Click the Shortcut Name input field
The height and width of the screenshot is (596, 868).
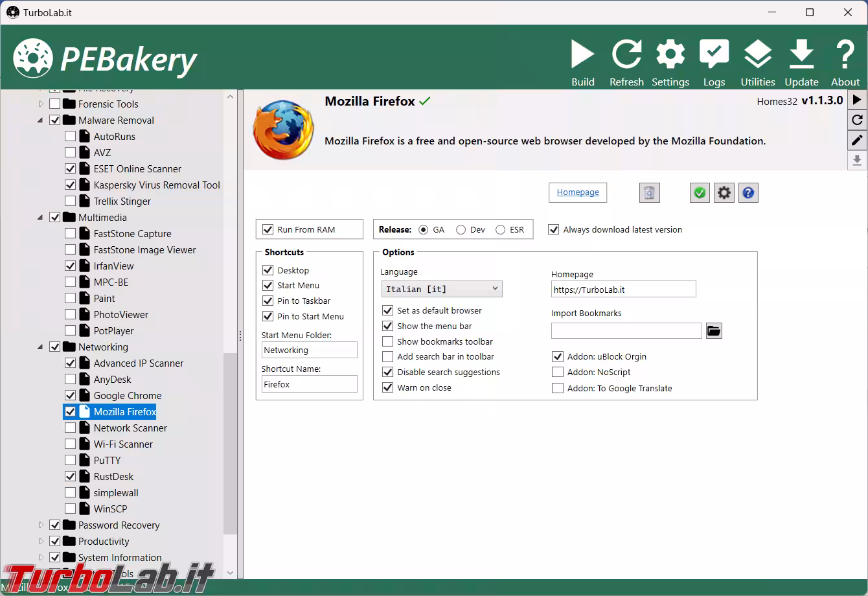pyautogui.click(x=310, y=384)
